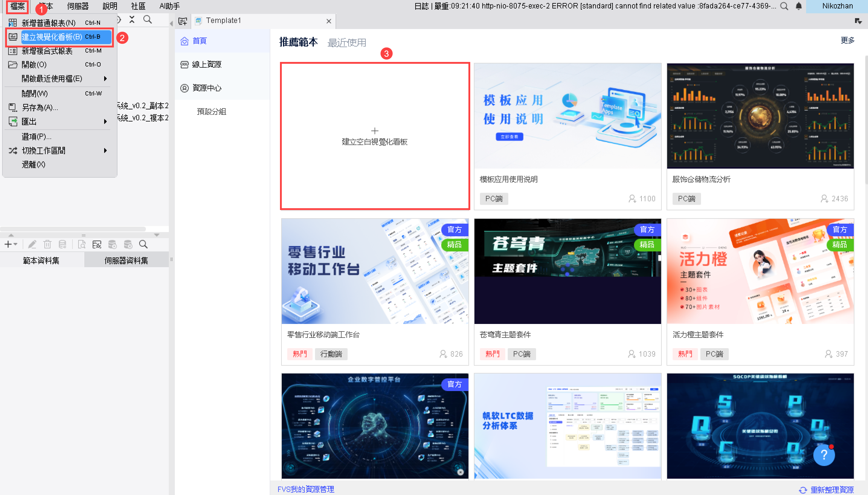The image size is (868, 495).
Task: Open the add dataset dropdown arrow
Action: (x=15, y=244)
